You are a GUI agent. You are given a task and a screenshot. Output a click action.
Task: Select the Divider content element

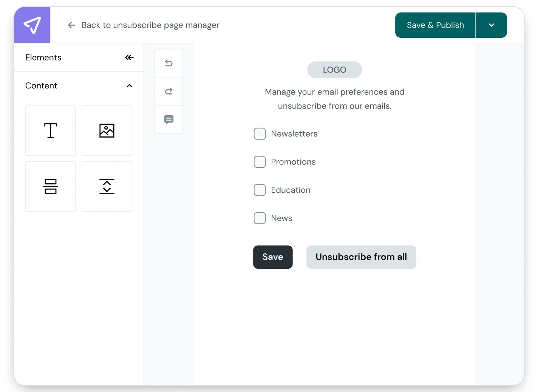pyautogui.click(x=50, y=186)
